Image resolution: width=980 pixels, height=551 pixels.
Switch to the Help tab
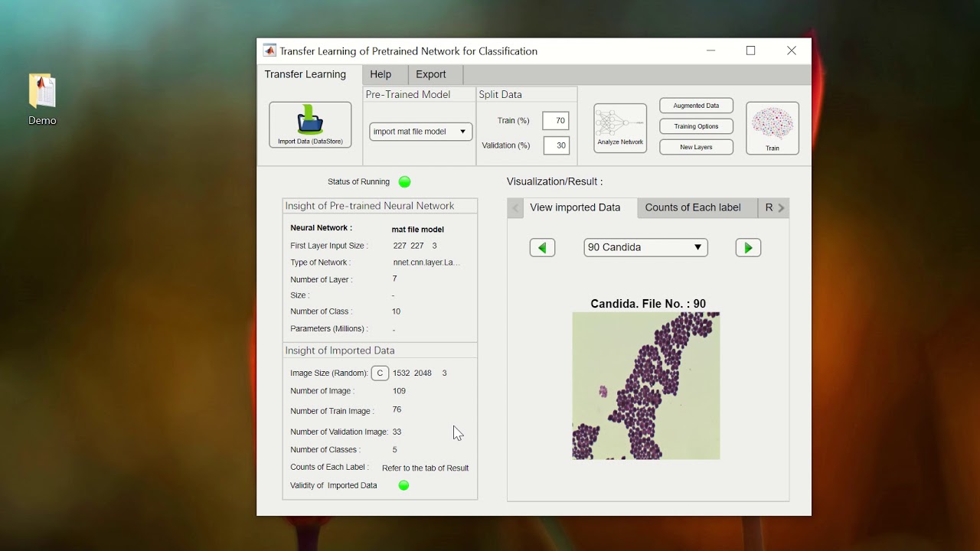pos(381,74)
